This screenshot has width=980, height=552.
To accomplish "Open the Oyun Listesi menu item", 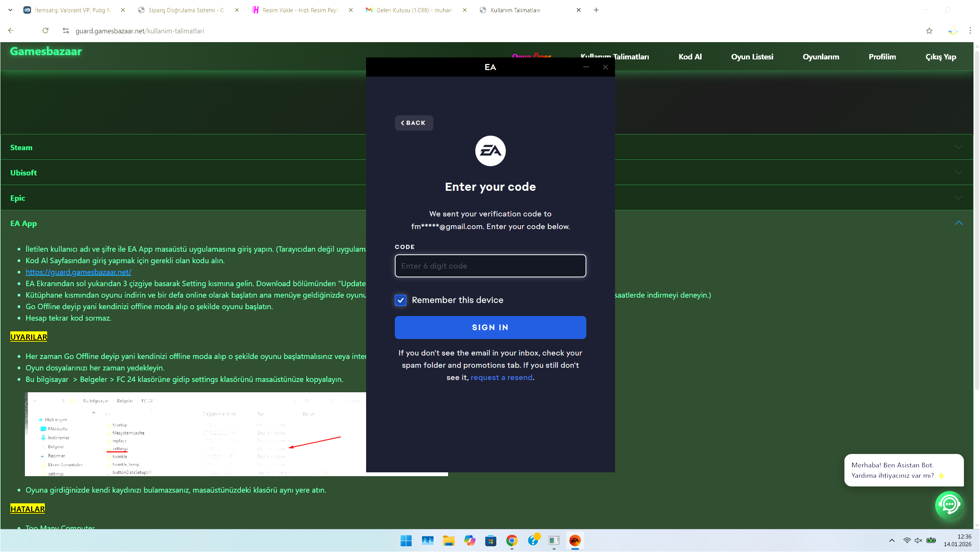I will click(752, 57).
